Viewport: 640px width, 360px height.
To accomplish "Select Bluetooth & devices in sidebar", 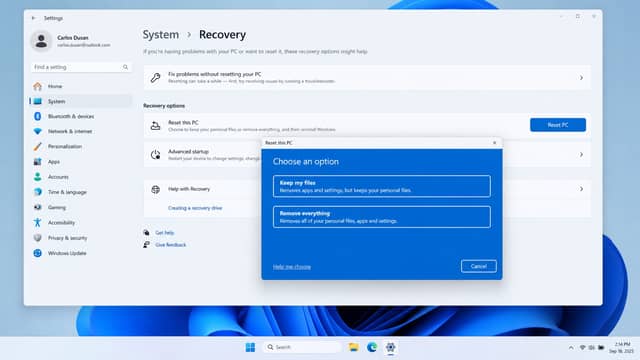I will click(71, 116).
